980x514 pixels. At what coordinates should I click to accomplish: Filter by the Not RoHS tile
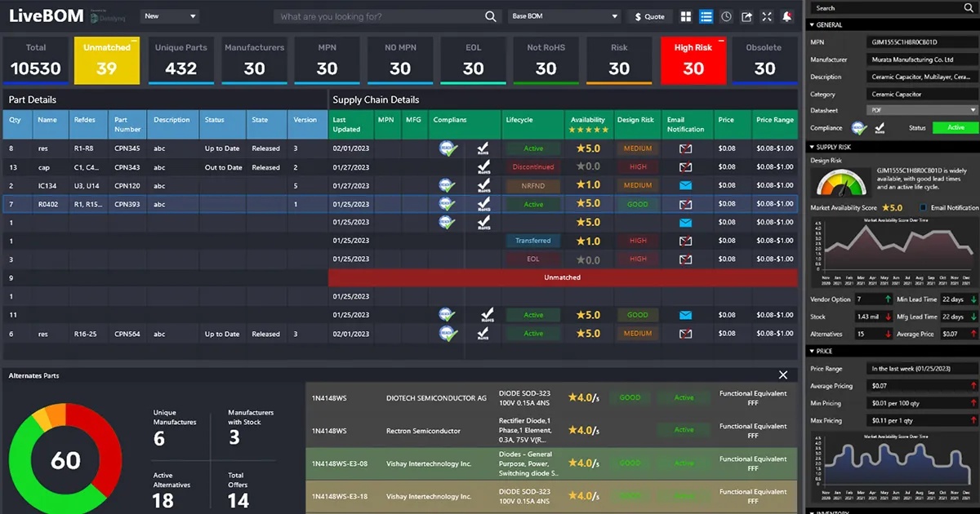tap(546, 60)
